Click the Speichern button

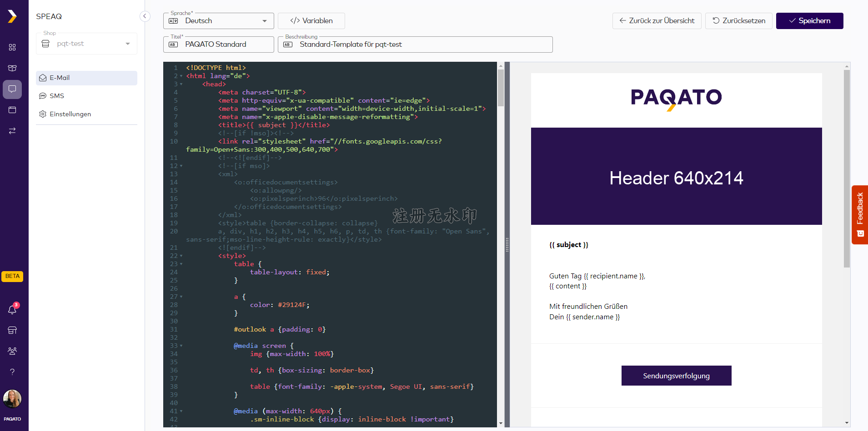pos(809,21)
